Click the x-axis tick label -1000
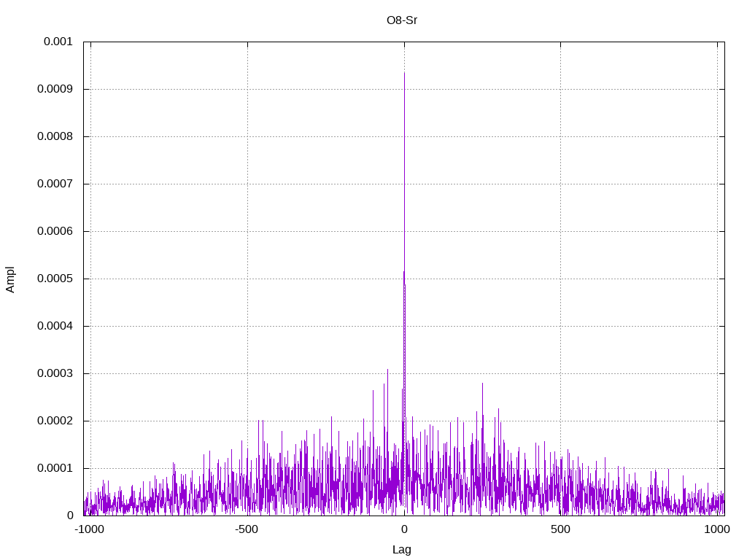This screenshot has width=747, height=560. [89, 529]
